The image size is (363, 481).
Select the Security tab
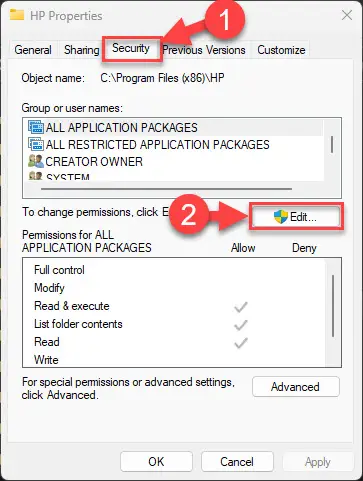[131, 49]
